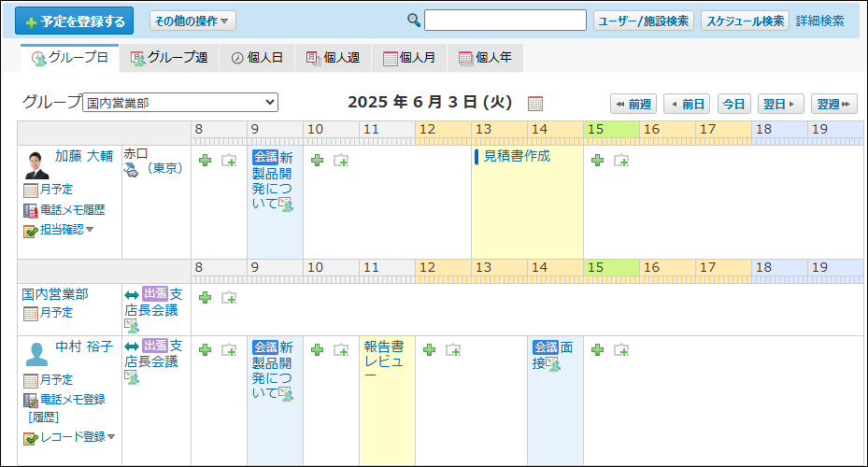The width and height of the screenshot is (868, 467).
Task: Open the 詳細検索 link
Action: (x=819, y=21)
